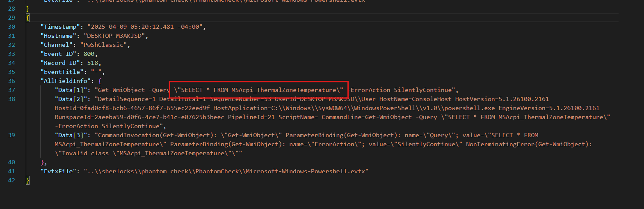Click the opening bracket on line 29

[x=27, y=18]
